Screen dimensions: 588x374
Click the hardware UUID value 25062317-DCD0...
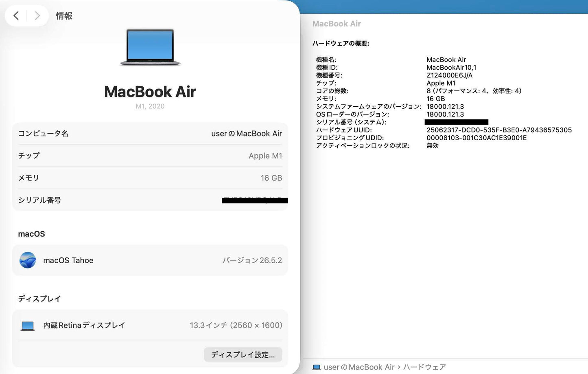(499, 130)
